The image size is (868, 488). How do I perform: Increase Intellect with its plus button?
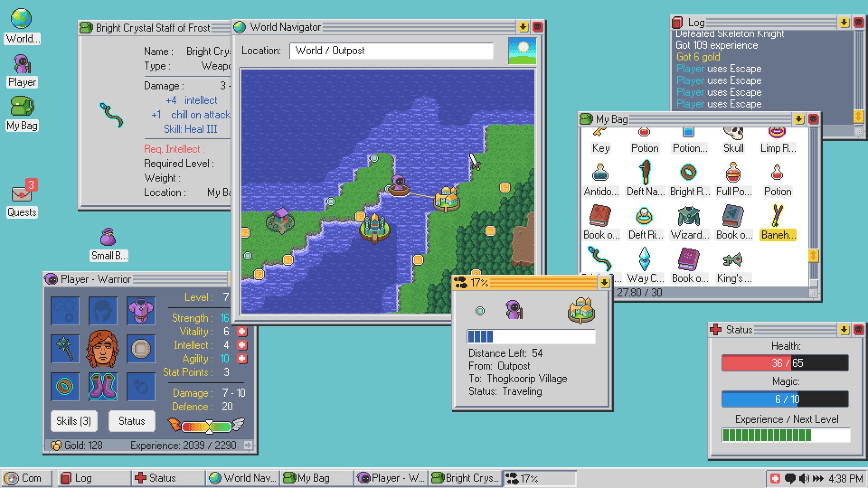[x=243, y=345]
